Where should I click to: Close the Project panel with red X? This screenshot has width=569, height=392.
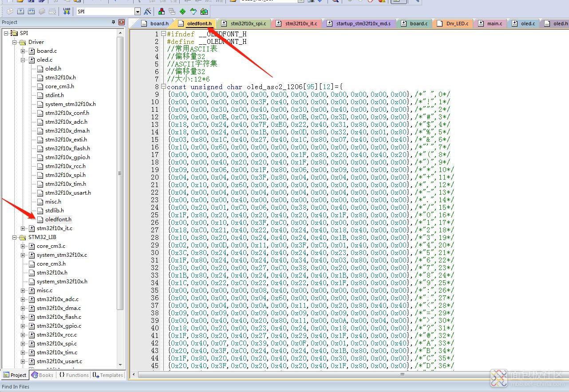122,22
